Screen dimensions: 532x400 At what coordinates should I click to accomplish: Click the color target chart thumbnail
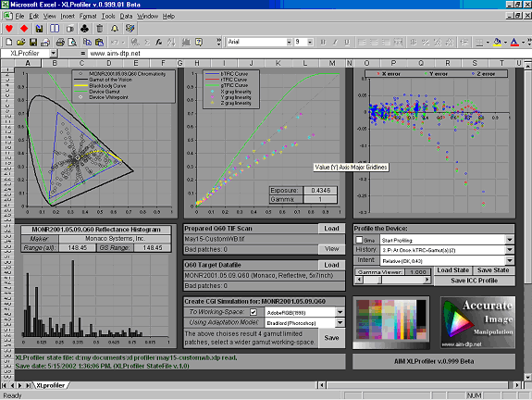pos(390,323)
